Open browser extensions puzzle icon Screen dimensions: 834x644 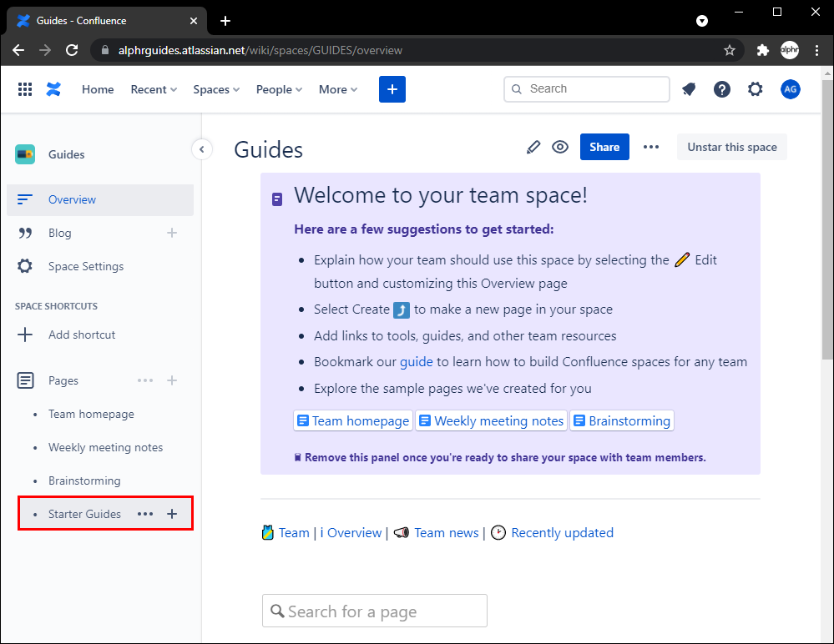pyautogui.click(x=763, y=51)
